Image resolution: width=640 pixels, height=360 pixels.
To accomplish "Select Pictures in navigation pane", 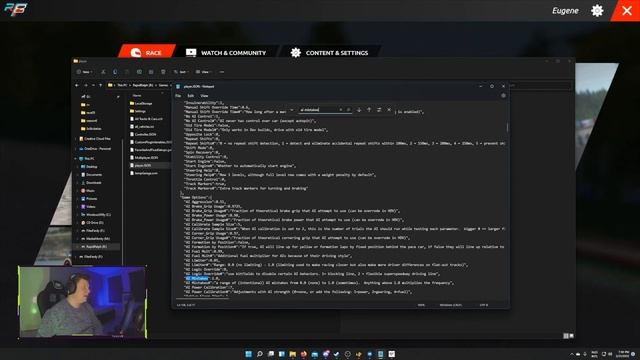I will [89, 199].
